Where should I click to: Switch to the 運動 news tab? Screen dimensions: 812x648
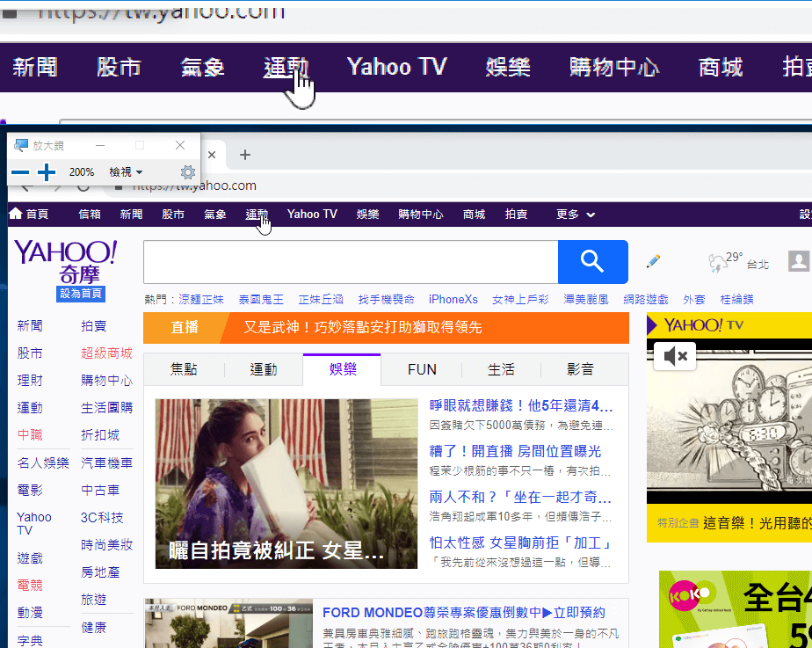264,369
